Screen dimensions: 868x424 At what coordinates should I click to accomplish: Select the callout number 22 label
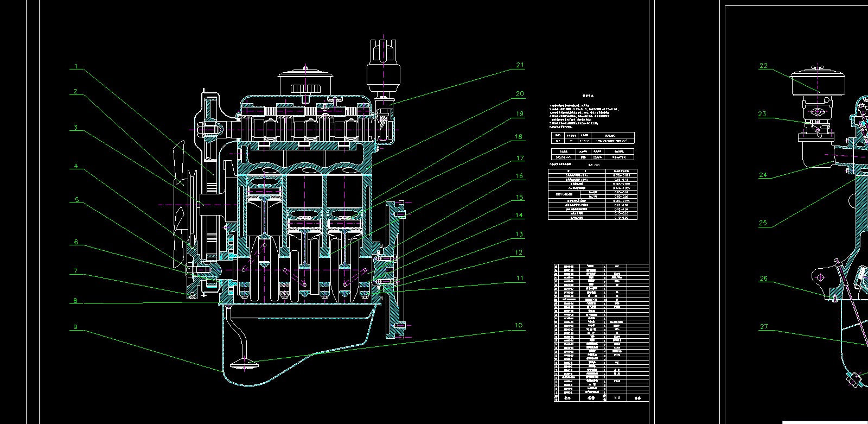coord(763,66)
